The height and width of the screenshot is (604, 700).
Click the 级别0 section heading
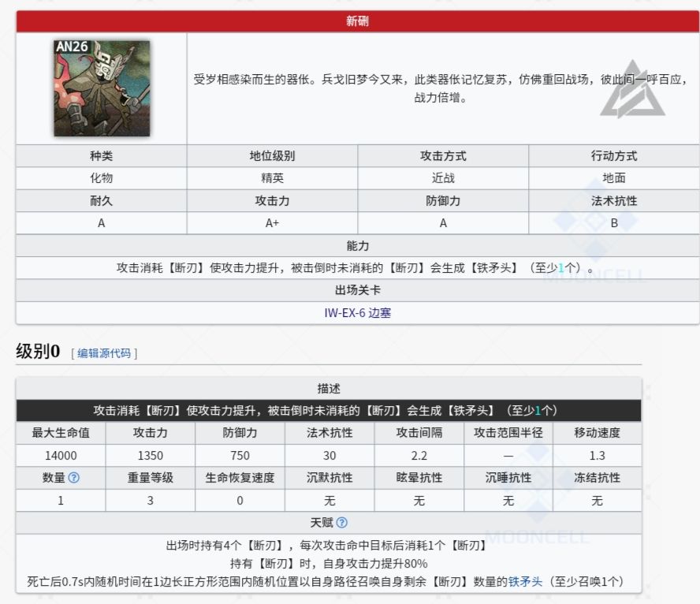click(x=38, y=352)
